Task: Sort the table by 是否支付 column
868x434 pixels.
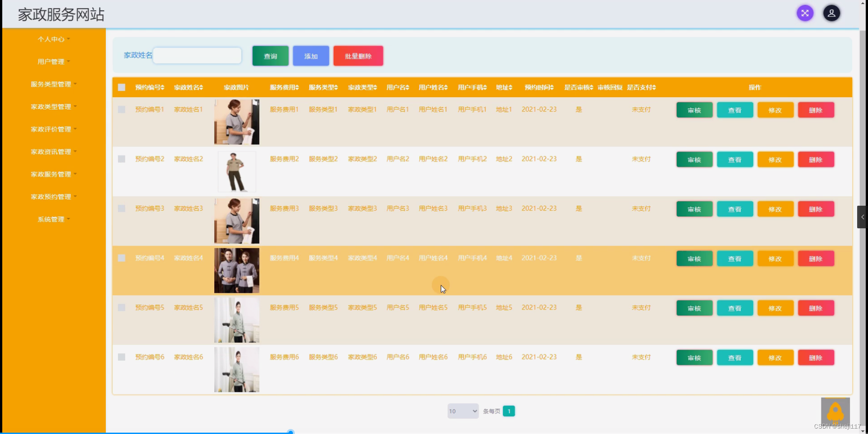Action: click(642, 87)
